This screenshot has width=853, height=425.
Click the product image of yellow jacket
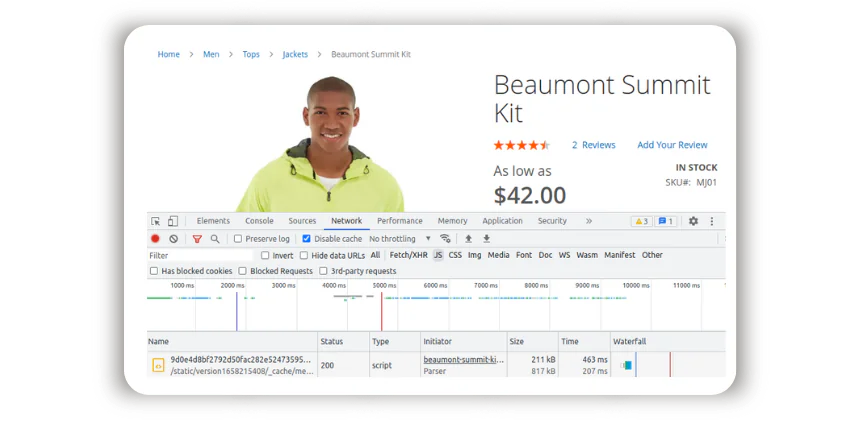click(320, 145)
